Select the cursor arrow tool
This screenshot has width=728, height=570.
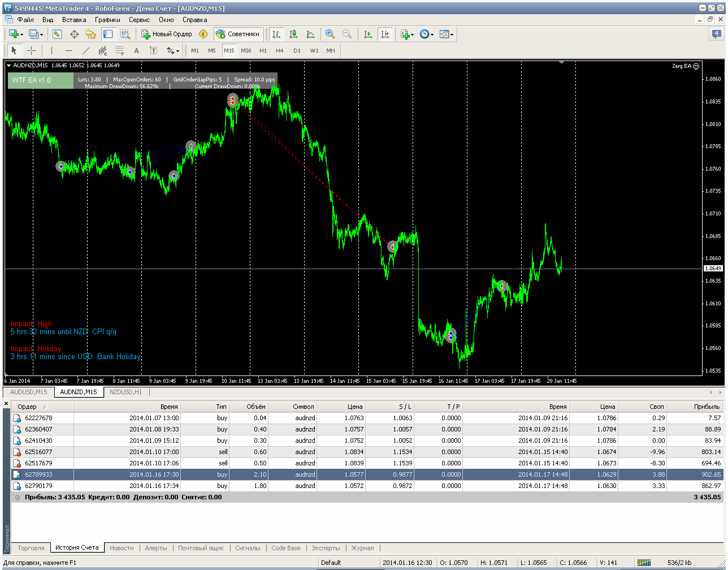15,50
